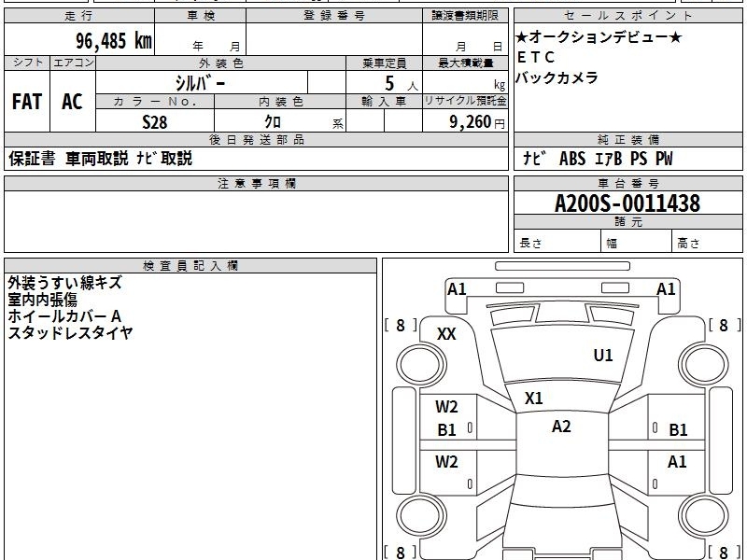Select the 登録番号 header
The image size is (747, 560).
(x=334, y=16)
